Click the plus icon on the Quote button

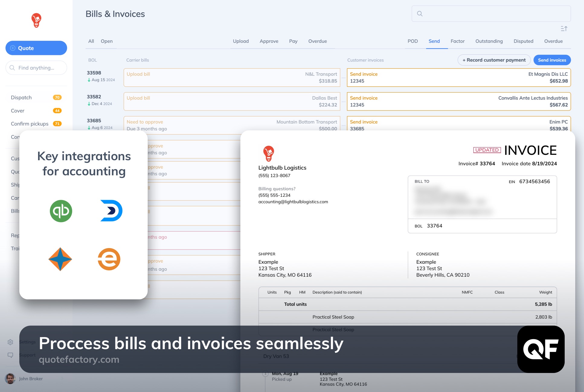13,48
